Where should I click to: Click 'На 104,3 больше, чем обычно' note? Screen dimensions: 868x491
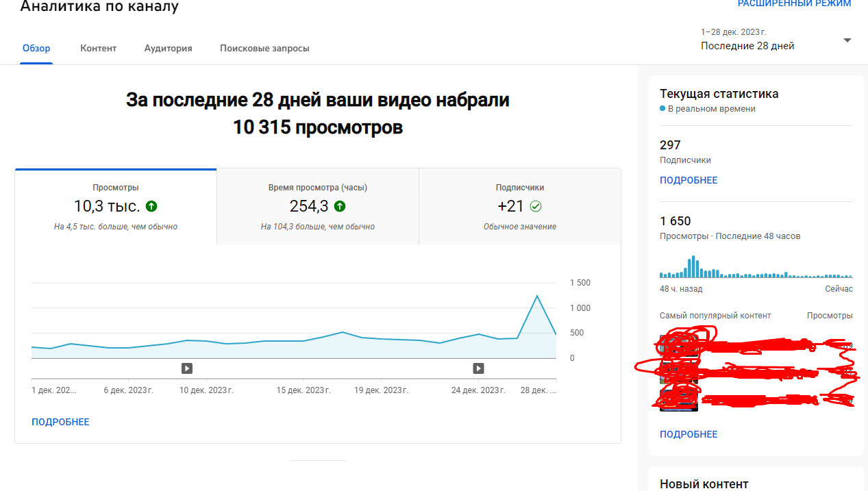click(x=318, y=227)
